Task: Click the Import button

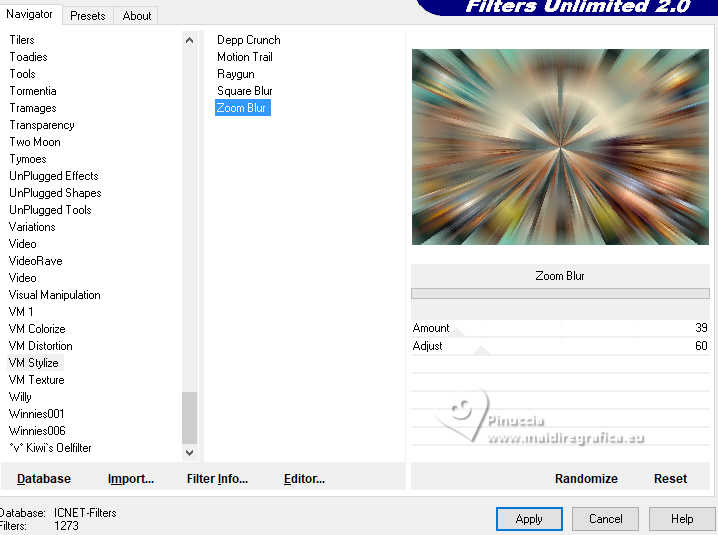Action: point(131,479)
